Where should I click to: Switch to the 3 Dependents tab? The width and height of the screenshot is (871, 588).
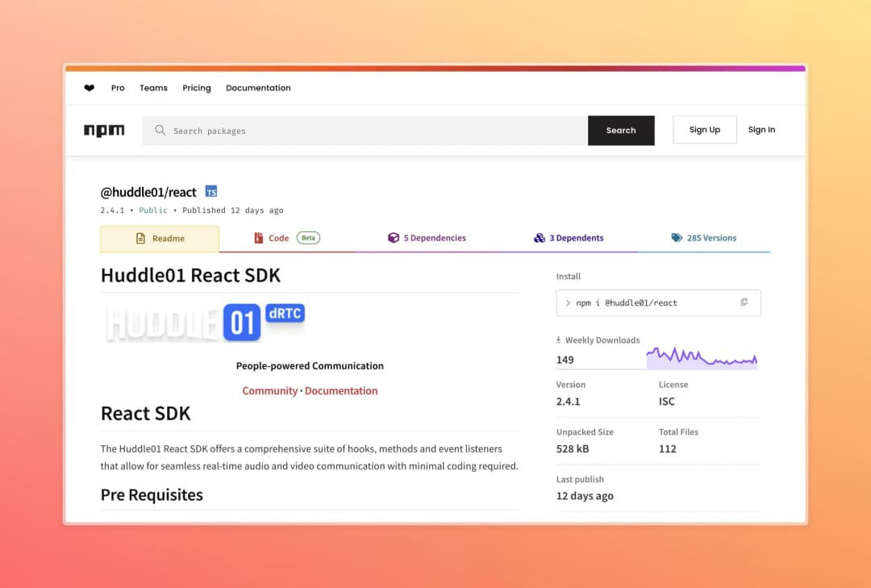tap(569, 239)
